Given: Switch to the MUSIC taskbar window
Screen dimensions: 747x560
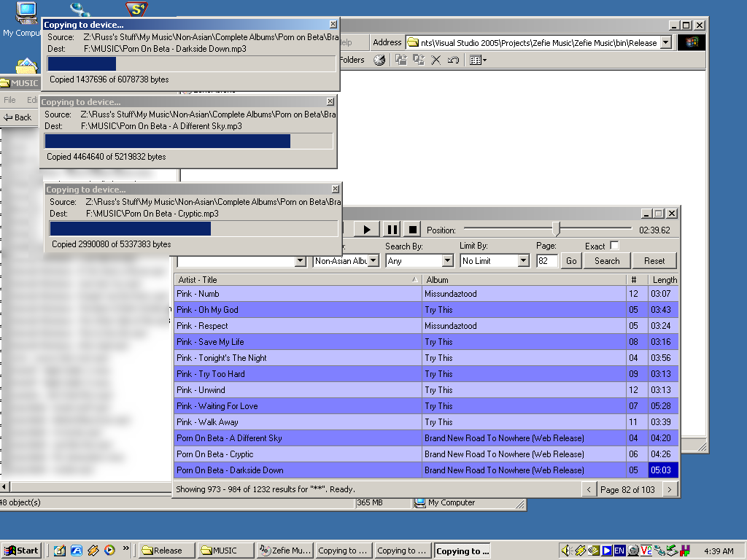Looking at the screenshot, I should click(225, 551).
